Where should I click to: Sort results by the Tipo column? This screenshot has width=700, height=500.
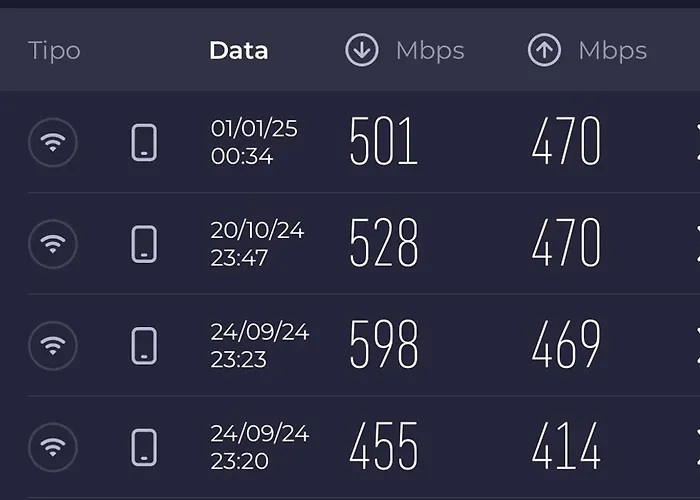coord(54,51)
